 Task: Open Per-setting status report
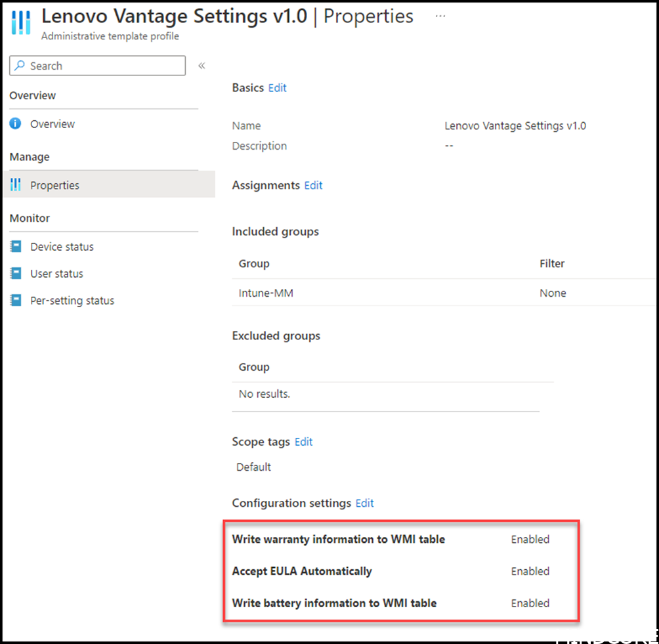(72, 301)
